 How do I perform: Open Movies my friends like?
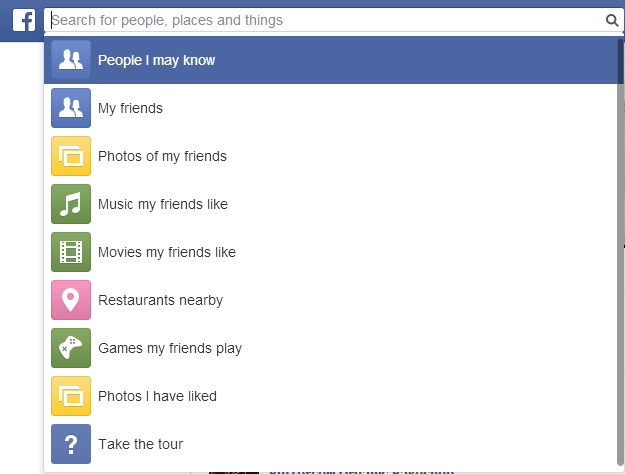[x=330, y=252]
